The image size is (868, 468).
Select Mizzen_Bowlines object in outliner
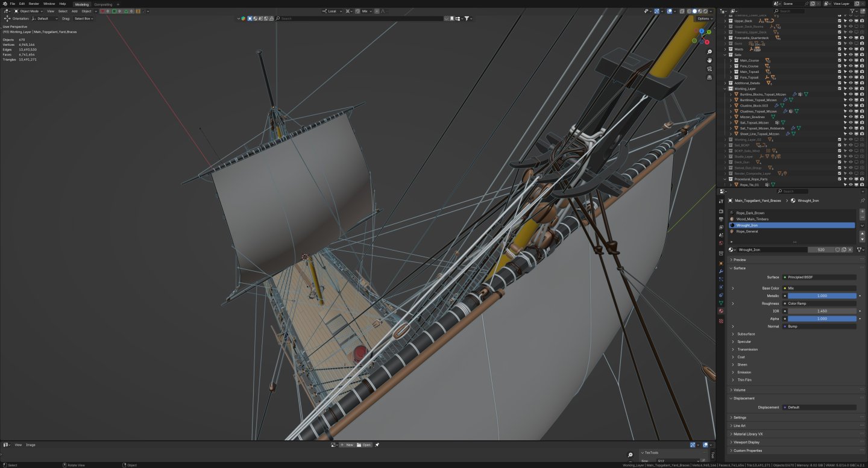click(x=753, y=117)
